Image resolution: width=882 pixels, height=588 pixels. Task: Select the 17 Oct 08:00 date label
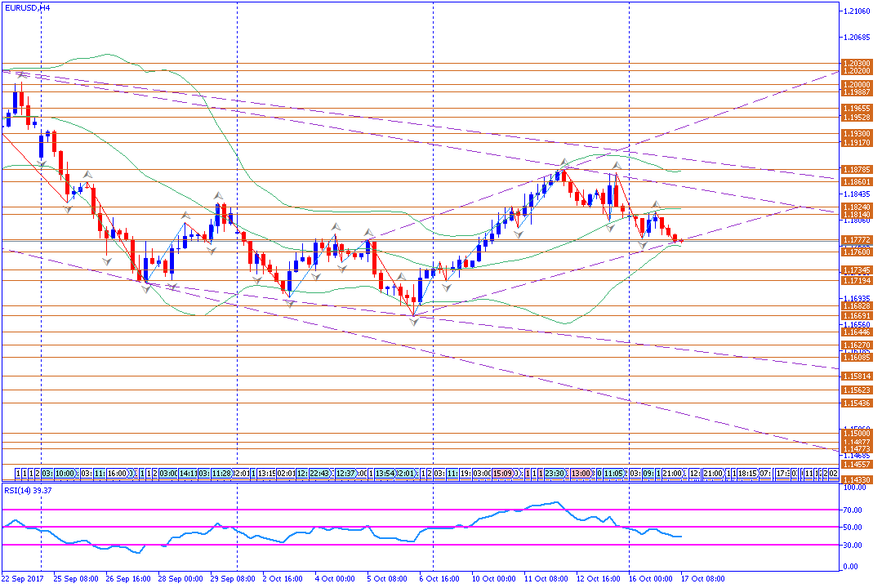point(702,578)
